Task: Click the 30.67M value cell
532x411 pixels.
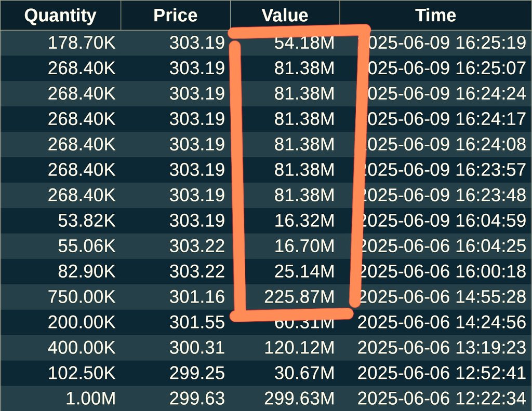Action: pos(304,373)
